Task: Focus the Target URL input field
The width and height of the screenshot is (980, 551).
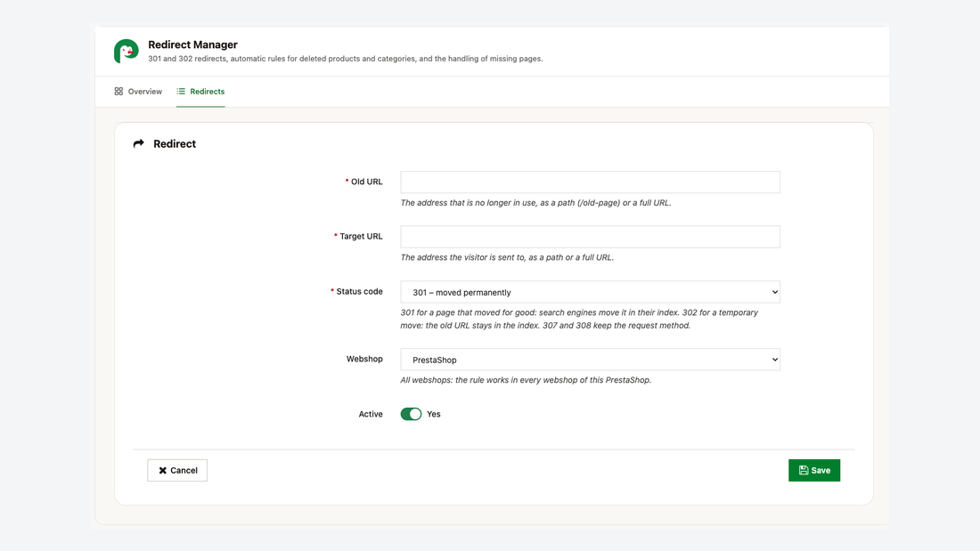Action: pos(590,237)
